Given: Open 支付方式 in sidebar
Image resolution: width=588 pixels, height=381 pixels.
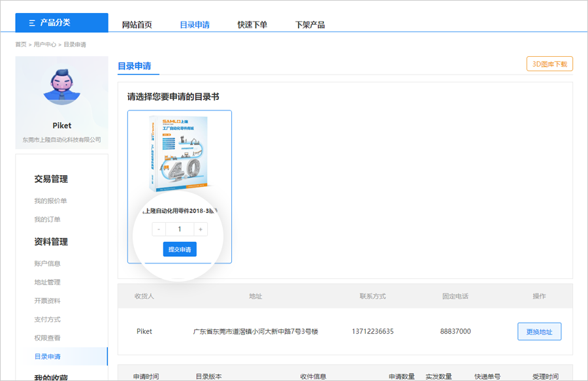Looking at the screenshot, I should [47, 320].
